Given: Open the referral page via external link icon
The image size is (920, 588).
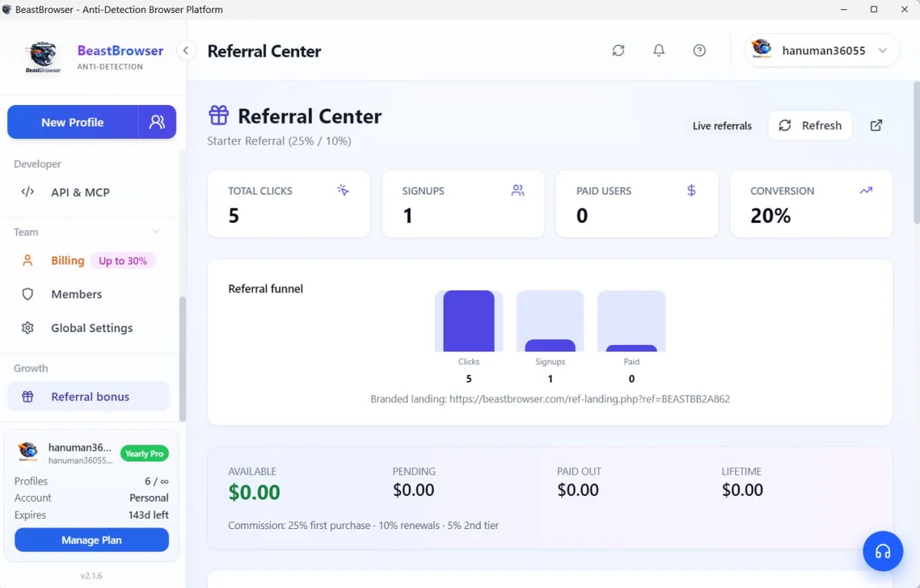Looking at the screenshot, I should [876, 126].
